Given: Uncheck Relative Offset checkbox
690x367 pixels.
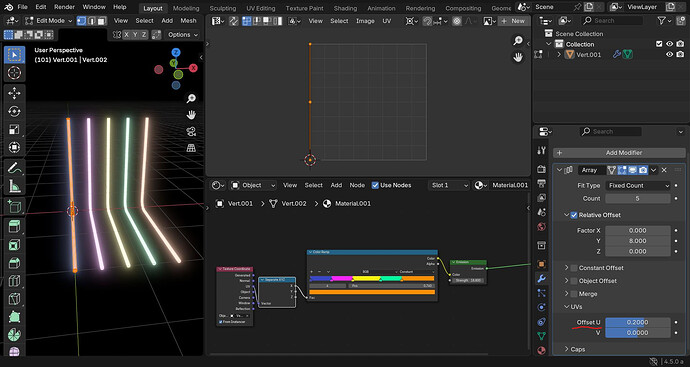Looking at the screenshot, I should click(x=574, y=215).
